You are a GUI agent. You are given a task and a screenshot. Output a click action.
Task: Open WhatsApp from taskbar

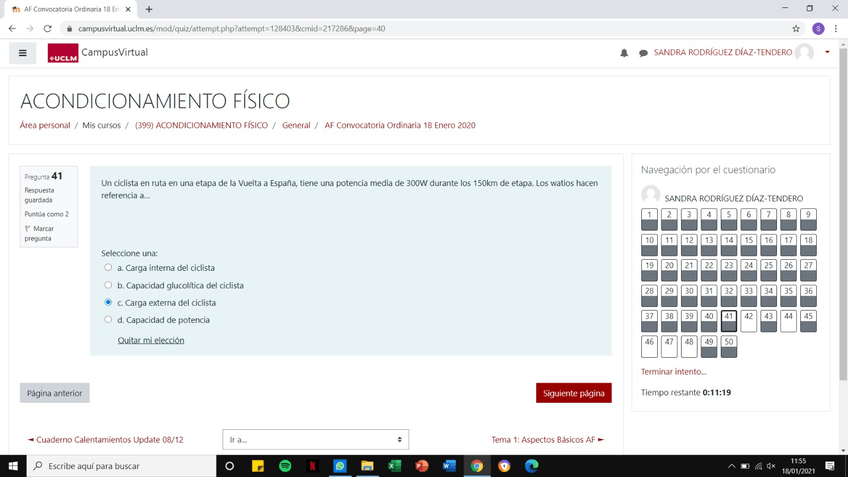pyautogui.click(x=340, y=466)
